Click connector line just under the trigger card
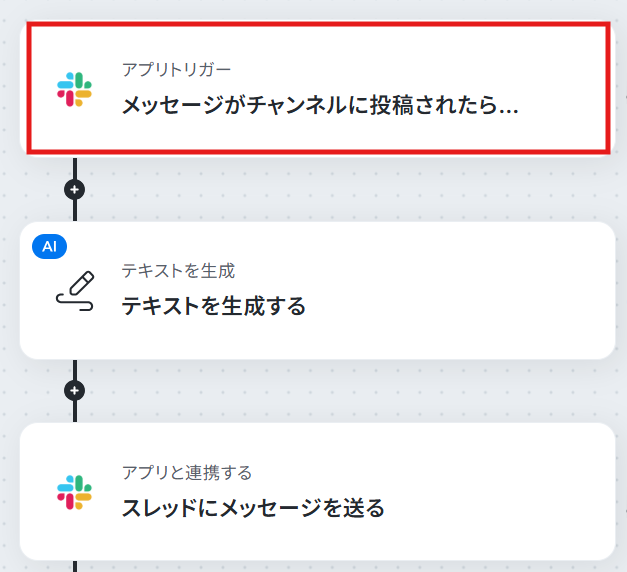 click(75, 167)
